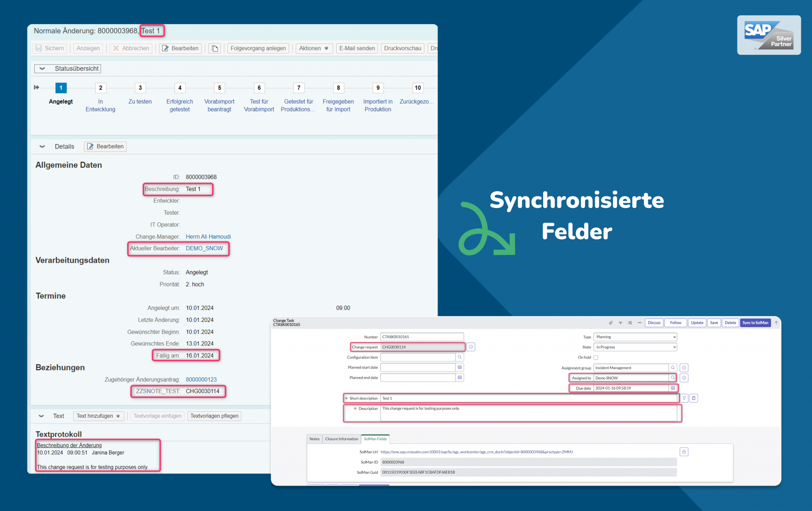Screen dimensions: 812x511
Task: Switch to the Notes tab
Action: [x=314, y=439]
